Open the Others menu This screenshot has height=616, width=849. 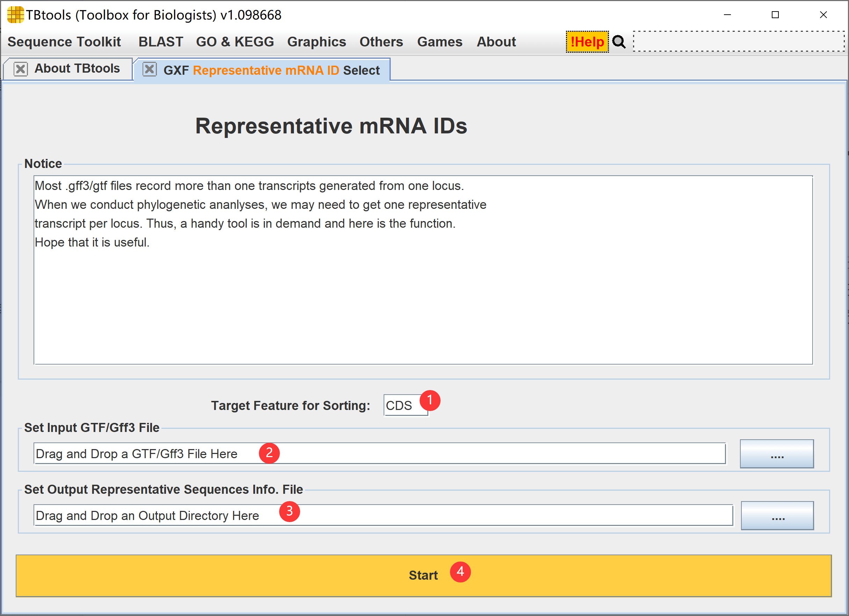[x=381, y=42]
